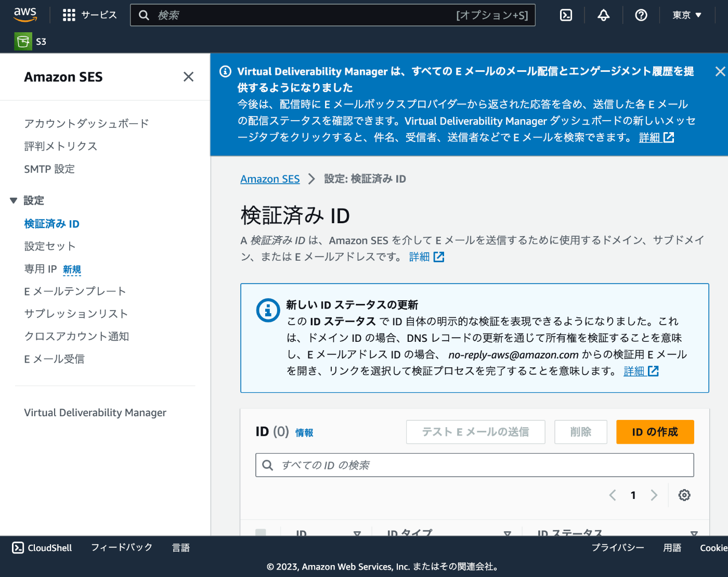Open 詳細 link in blue banner
This screenshot has width=728, height=577.
tap(656, 137)
